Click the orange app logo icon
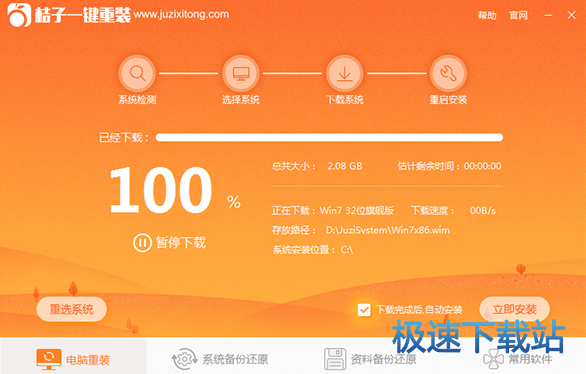Image resolution: width=586 pixels, height=374 pixels. tap(19, 15)
